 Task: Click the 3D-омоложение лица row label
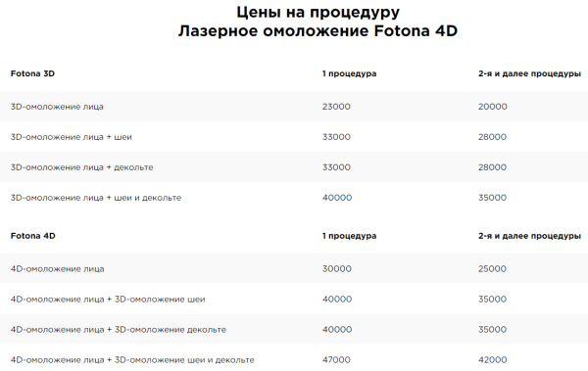[57, 107]
